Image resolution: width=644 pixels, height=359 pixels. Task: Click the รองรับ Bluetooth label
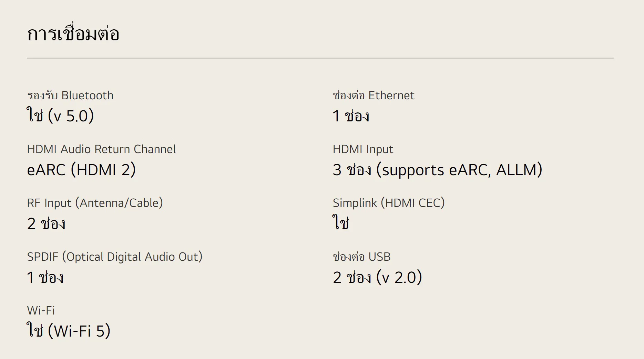coord(70,96)
